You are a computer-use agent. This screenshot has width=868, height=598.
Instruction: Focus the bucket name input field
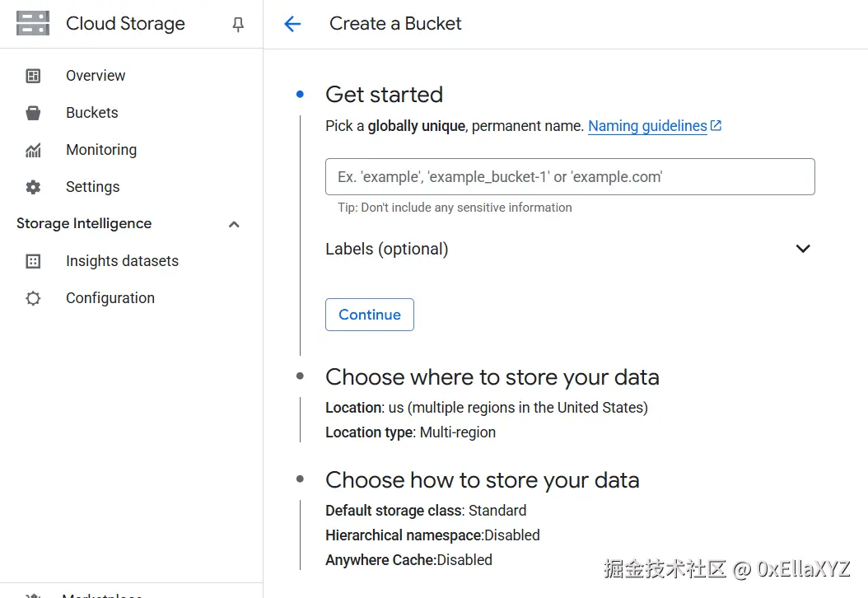click(x=570, y=177)
